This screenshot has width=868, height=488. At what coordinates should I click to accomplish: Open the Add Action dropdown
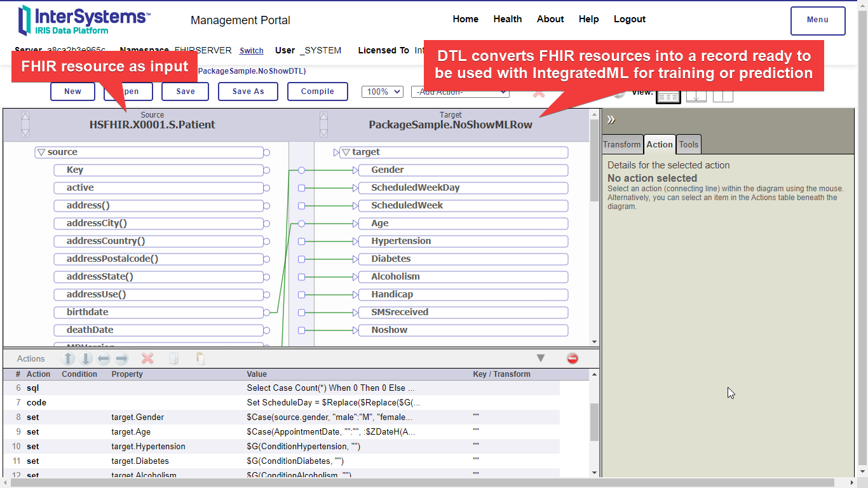coord(460,91)
